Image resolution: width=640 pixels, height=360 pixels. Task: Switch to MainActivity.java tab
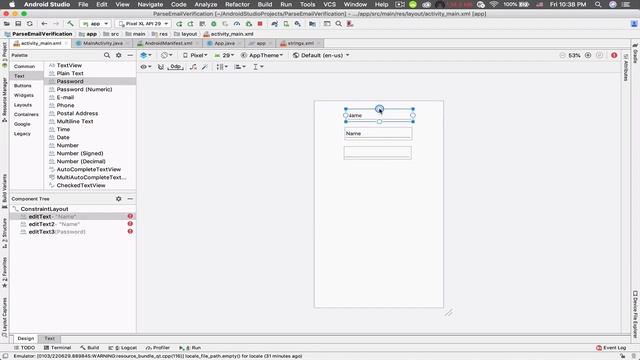(x=102, y=43)
